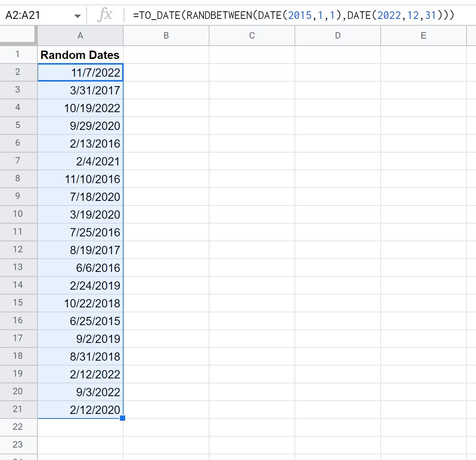Select column B header
The height and width of the screenshot is (460, 476).
pos(166,36)
